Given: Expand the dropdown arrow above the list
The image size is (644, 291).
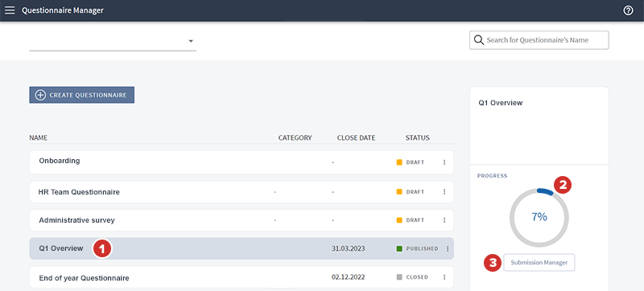Looking at the screenshot, I should click(191, 41).
